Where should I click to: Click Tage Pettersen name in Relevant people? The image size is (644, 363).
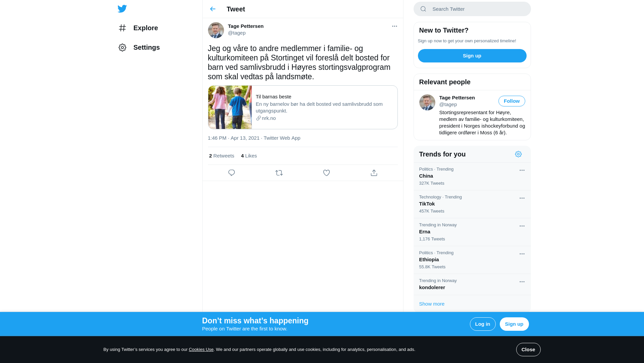[457, 98]
